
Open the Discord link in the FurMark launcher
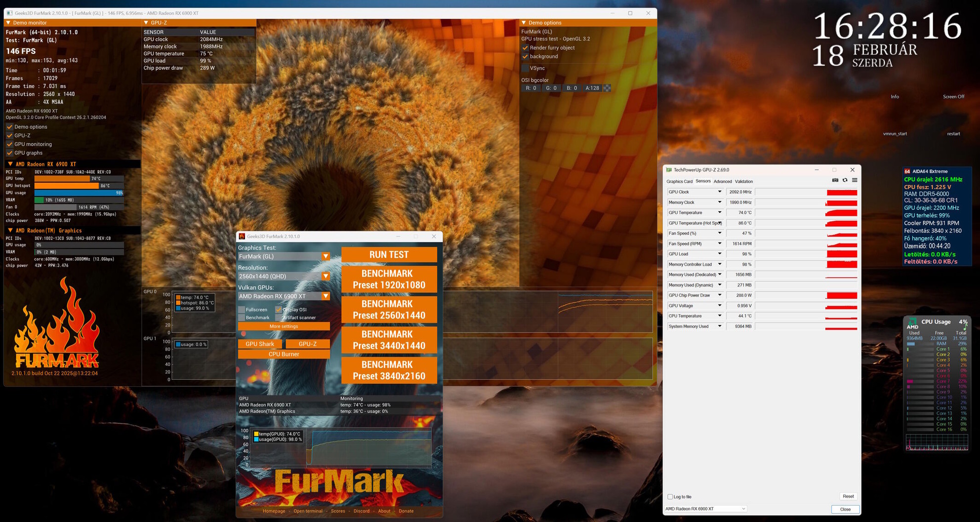coord(362,511)
